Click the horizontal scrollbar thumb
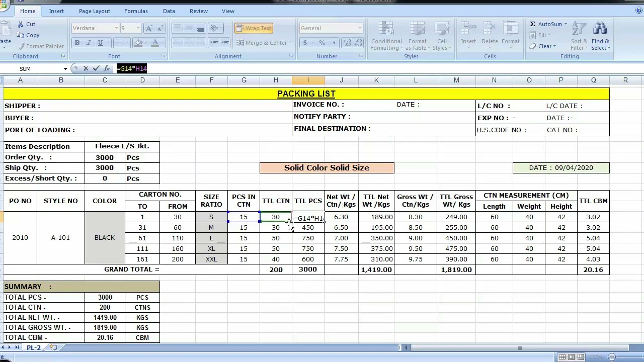This screenshot has height=362, width=644. (519, 347)
